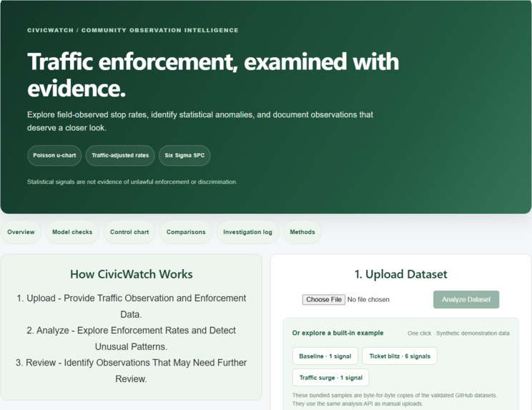532x410 pixels.
Task: Click 'Or explore a built-in example' label
Action: pyautogui.click(x=338, y=333)
